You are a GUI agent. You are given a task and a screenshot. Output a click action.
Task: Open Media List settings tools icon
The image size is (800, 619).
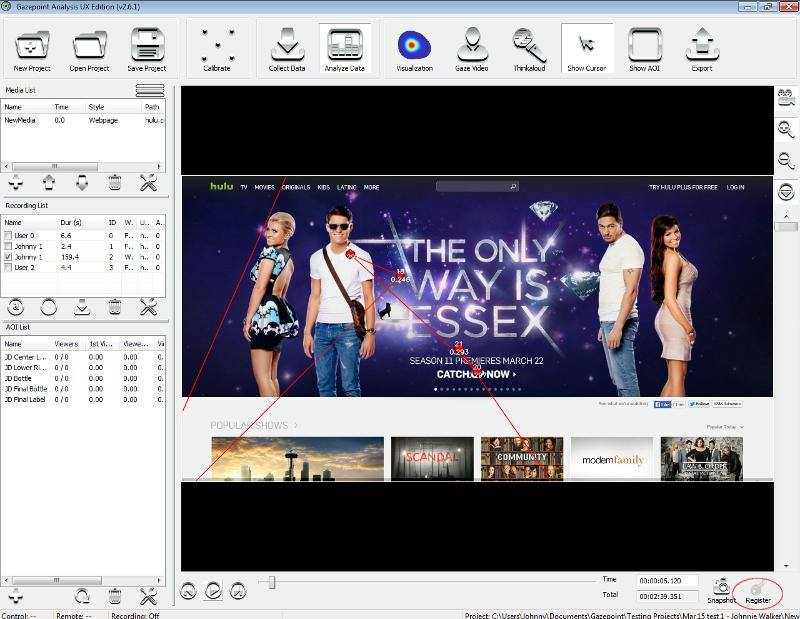point(148,183)
